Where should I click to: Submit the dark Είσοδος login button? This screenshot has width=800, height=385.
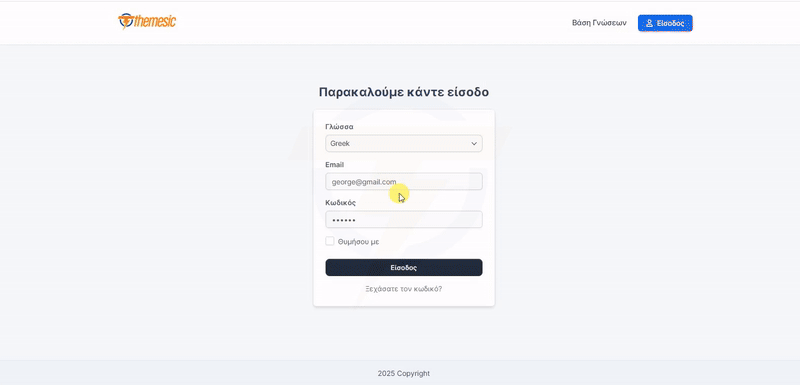[x=404, y=267]
